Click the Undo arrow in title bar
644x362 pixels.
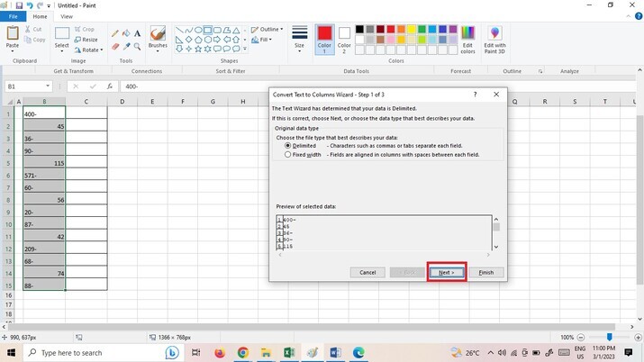(x=30, y=5)
